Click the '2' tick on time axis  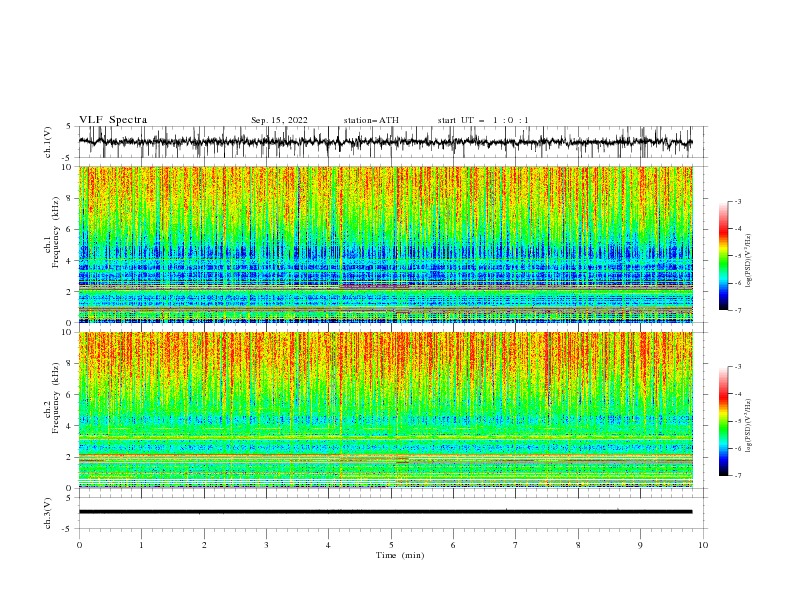pos(204,545)
